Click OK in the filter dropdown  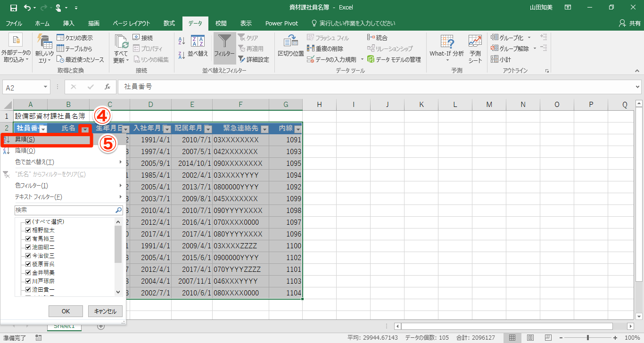tap(66, 311)
